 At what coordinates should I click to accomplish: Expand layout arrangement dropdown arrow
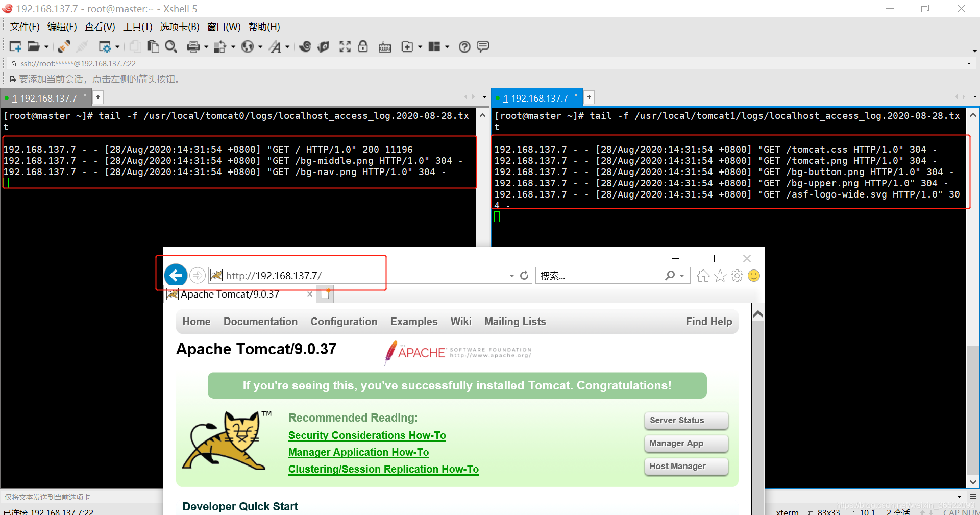[x=447, y=47]
